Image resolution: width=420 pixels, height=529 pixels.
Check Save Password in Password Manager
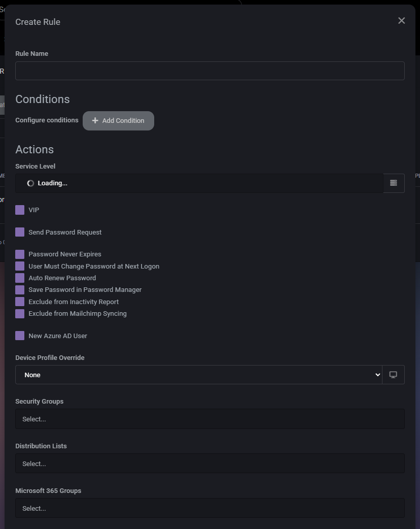20,289
